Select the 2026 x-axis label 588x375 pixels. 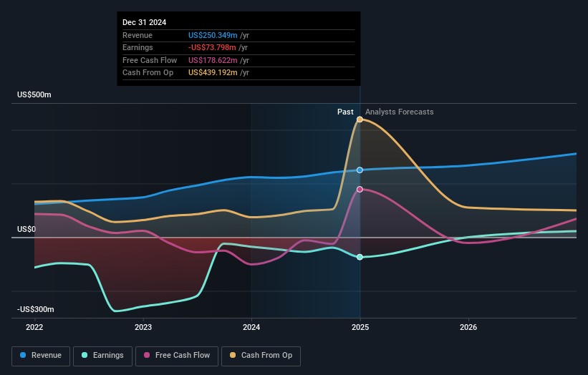(468, 328)
